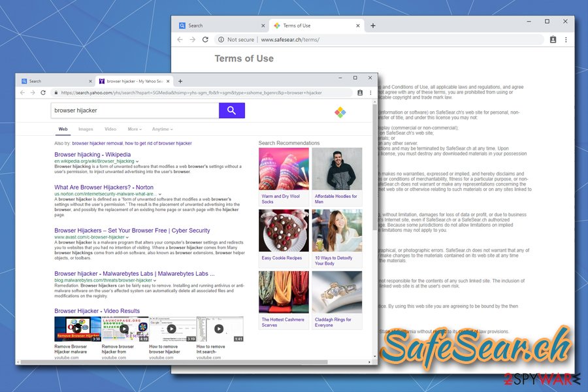The image size is (588, 392).
Task: Open 'What Are Browser Hijackers? - Norton' result
Action: pos(104,188)
